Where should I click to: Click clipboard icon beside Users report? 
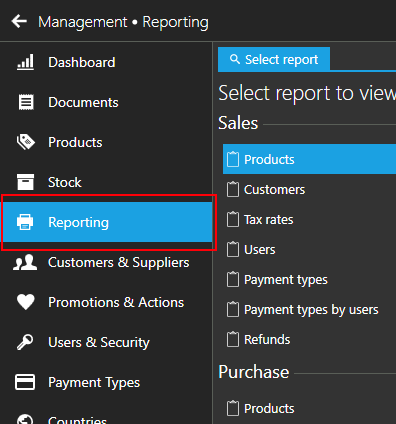(x=233, y=249)
